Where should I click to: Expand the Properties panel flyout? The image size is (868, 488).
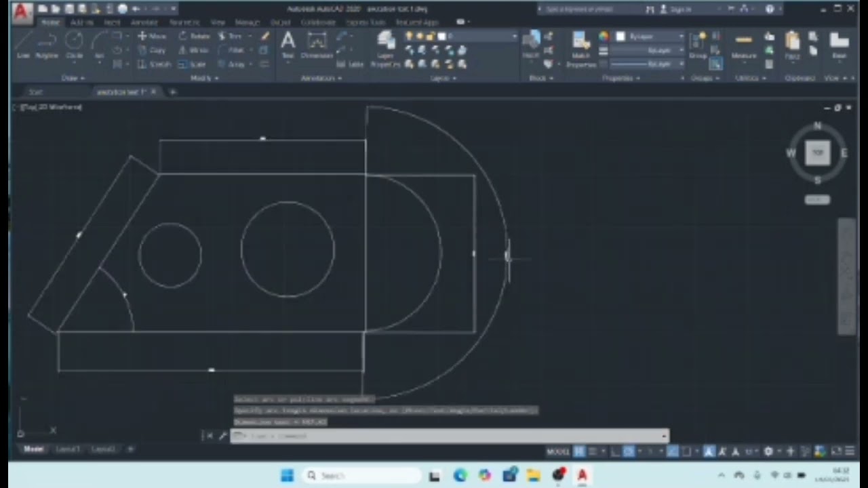pos(620,78)
